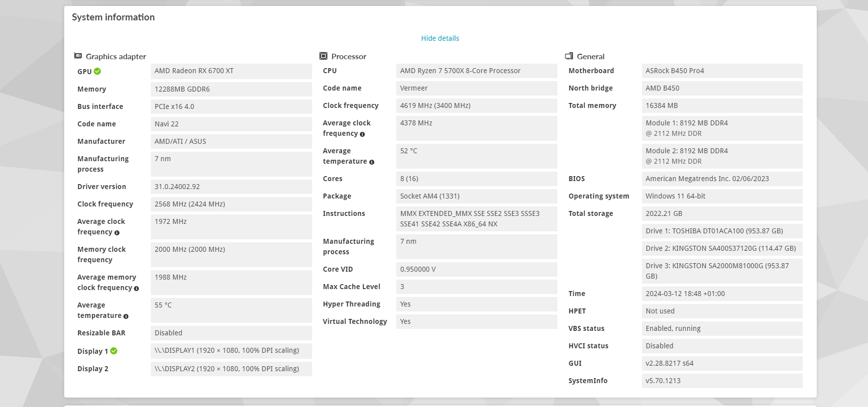Click info icon next to CPU average clock frequency
This screenshot has width=868, height=407.
[362, 134]
